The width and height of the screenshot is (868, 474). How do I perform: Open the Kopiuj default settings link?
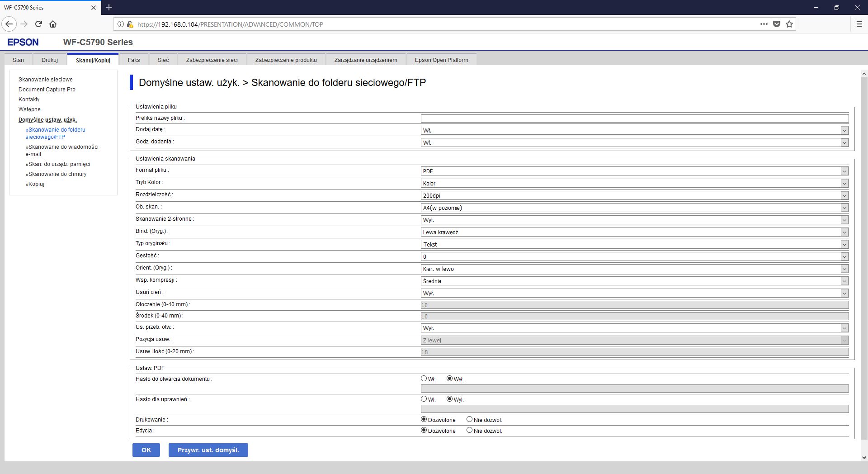click(x=35, y=184)
